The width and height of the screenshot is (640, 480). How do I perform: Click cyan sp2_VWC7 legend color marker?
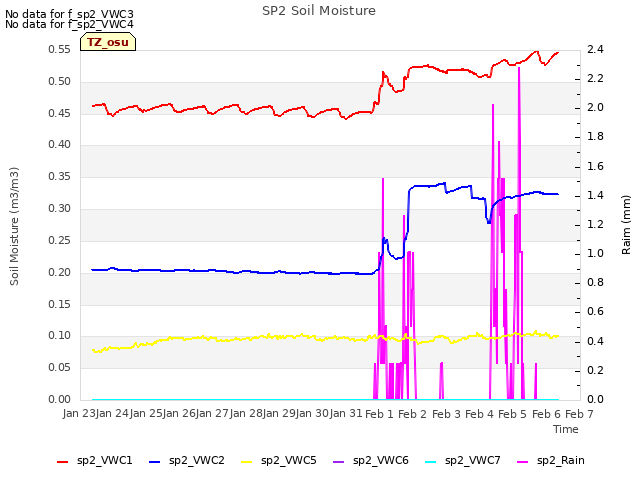tap(431, 462)
